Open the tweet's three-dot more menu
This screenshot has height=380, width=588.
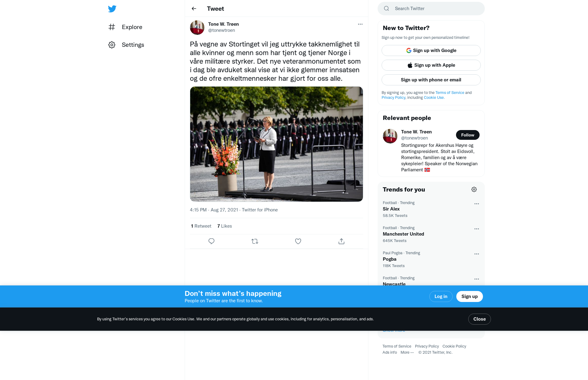(360, 24)
